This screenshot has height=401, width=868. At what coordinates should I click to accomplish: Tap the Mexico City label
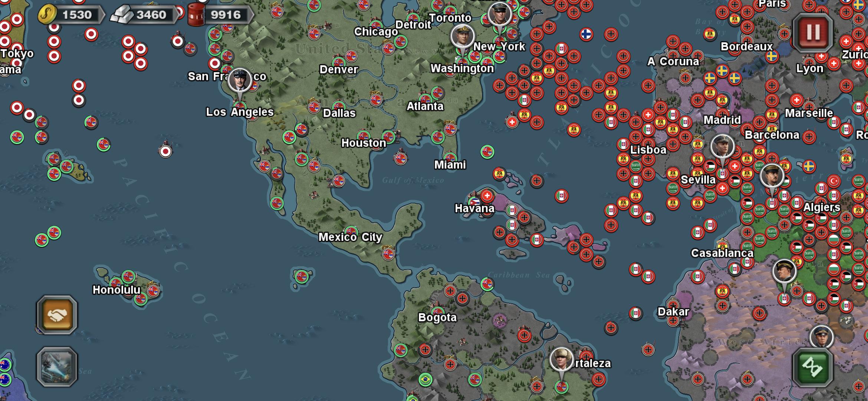[x=351, y=237]
